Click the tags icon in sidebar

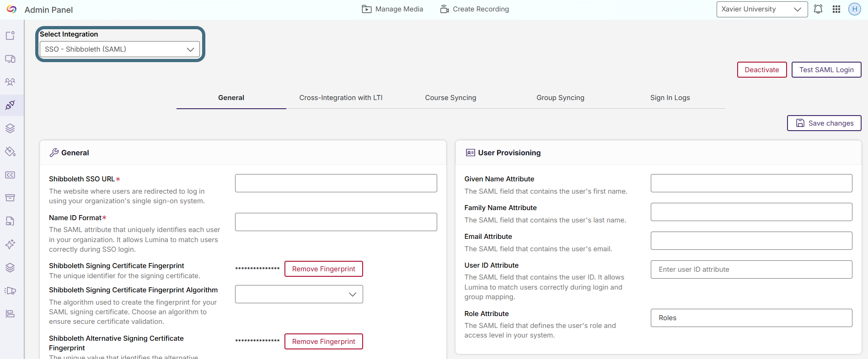(x=10, y=152)
